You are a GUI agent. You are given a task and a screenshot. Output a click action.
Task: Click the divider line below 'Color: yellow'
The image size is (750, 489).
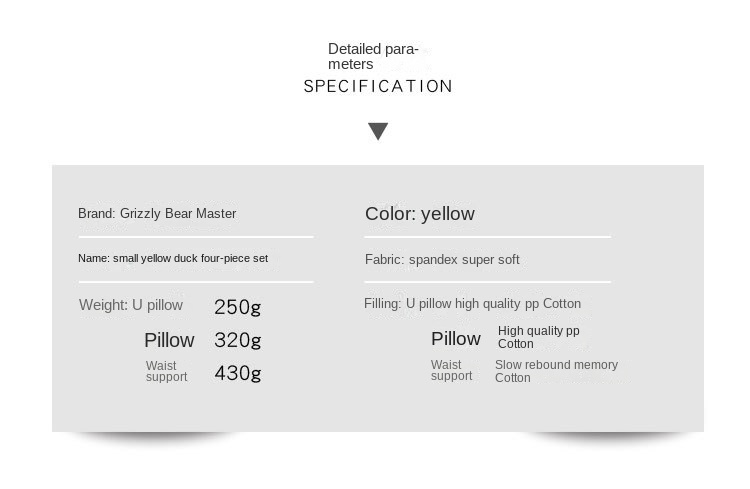click(487, 237)
